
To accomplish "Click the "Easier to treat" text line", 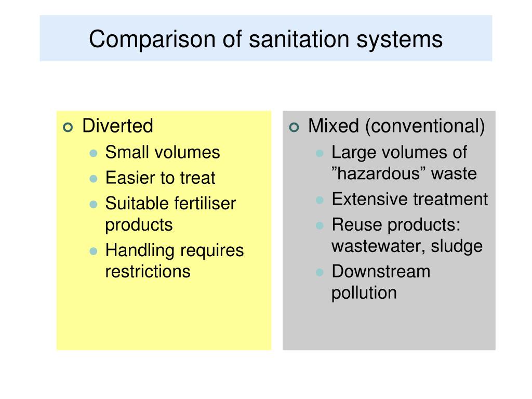I will (160, 178).
